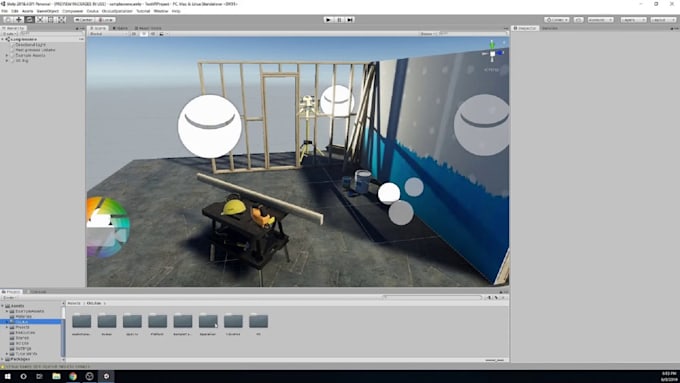Open the Platform folder thumbnail

[x=157, y=321]
